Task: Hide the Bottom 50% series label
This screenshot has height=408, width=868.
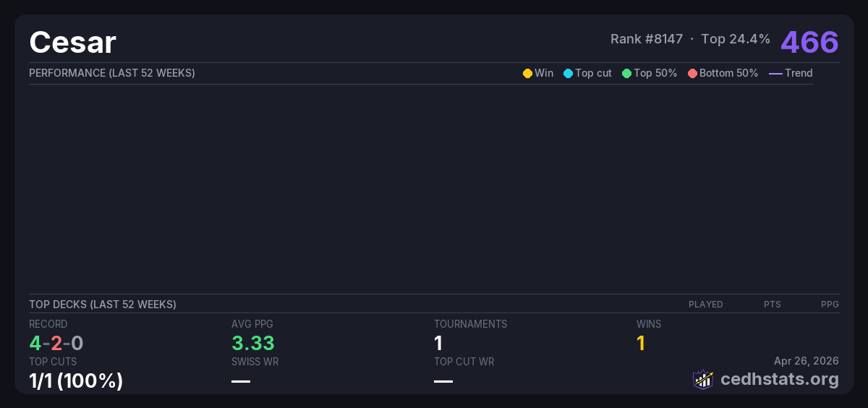Action: click(728, 73)
